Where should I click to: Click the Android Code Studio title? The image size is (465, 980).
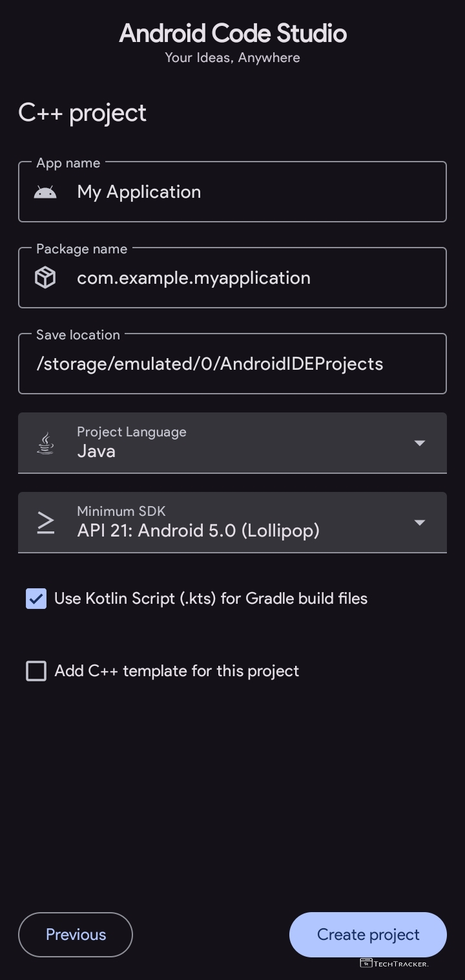coord(232,34)
